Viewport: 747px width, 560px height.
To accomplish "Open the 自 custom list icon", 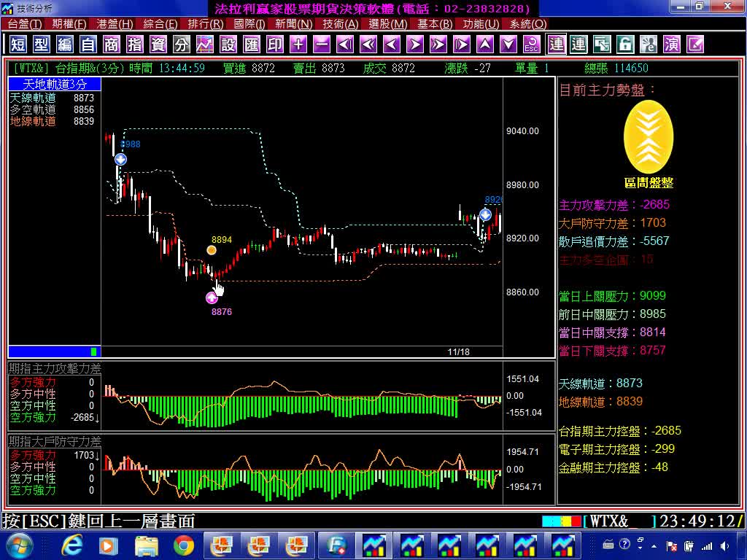I will click(88, 44).
